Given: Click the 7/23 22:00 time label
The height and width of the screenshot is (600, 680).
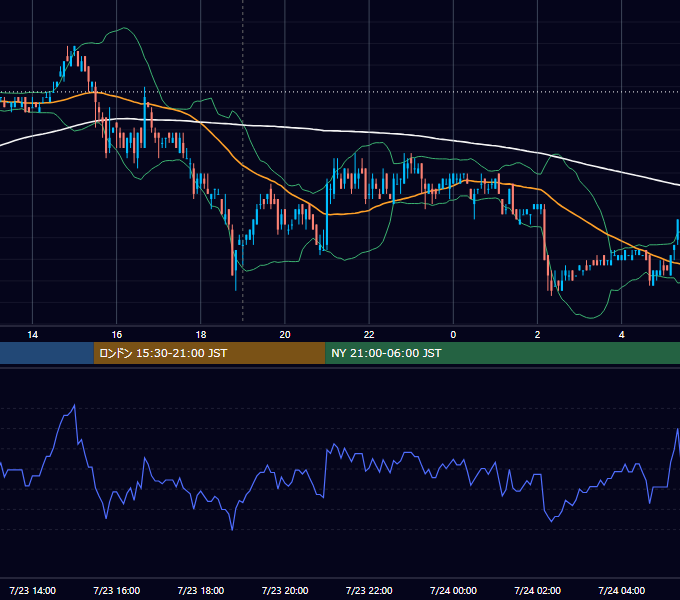Looking at the screenshot, I should pos(369,590).
